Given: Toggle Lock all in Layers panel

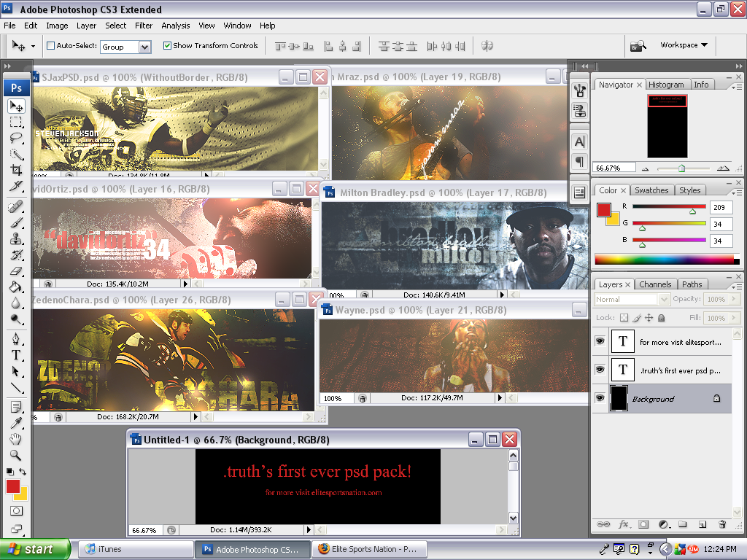Looking at the screenshot, I should (661, 318).
